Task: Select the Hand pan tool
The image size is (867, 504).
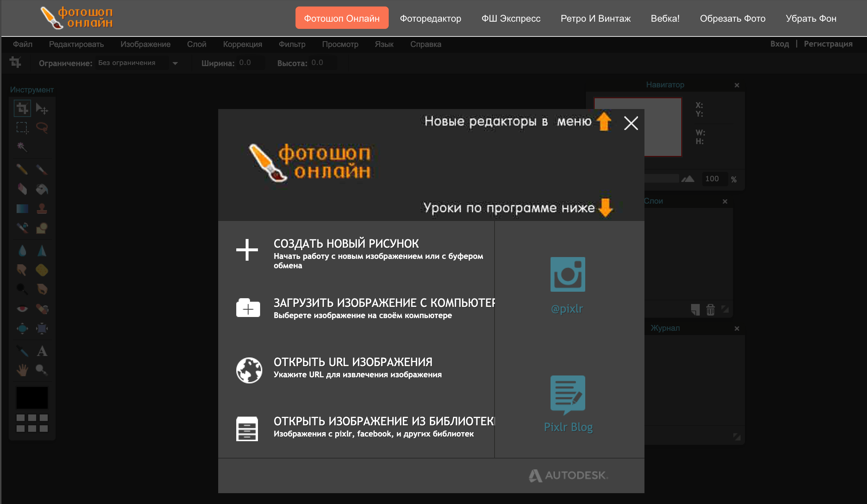Action: (x=22, y=370)
